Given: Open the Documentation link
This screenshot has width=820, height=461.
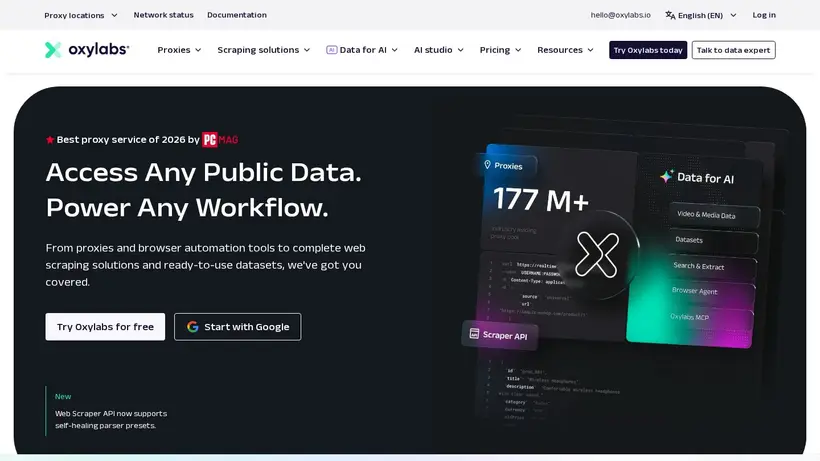Looking at the screenshot, I should point(237,15).
